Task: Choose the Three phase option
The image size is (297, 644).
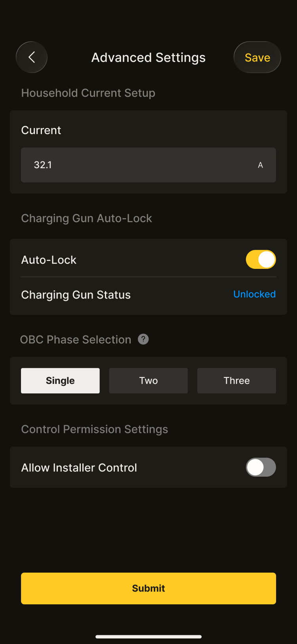Action: pyautogui.click(x=236, y=381)
